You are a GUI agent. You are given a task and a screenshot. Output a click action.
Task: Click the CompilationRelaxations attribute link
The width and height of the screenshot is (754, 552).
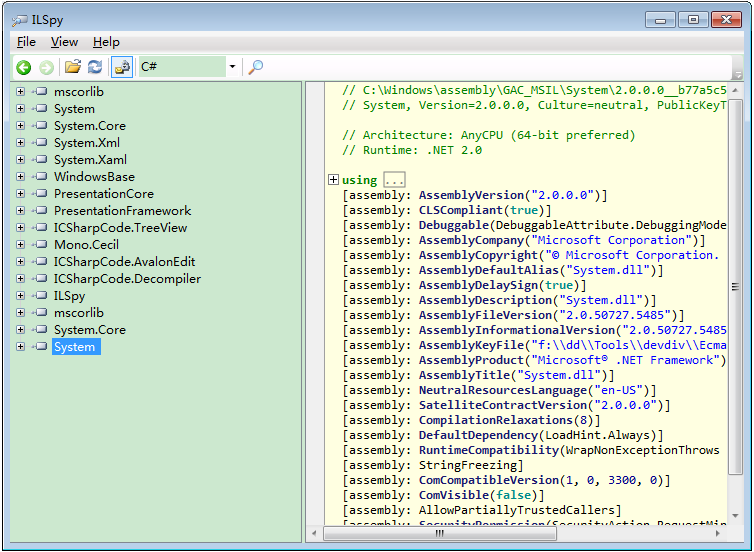pos(496,420)
